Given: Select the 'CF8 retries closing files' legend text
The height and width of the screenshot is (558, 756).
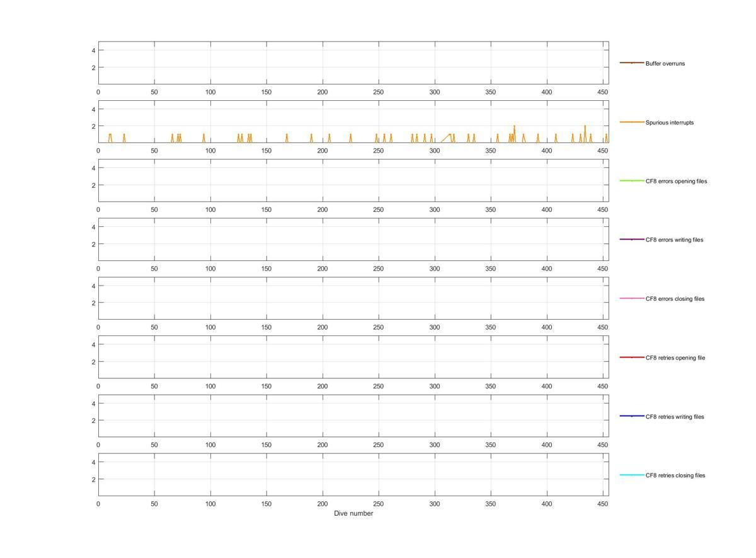Looking at the screenshot, I should pos(675,475).
